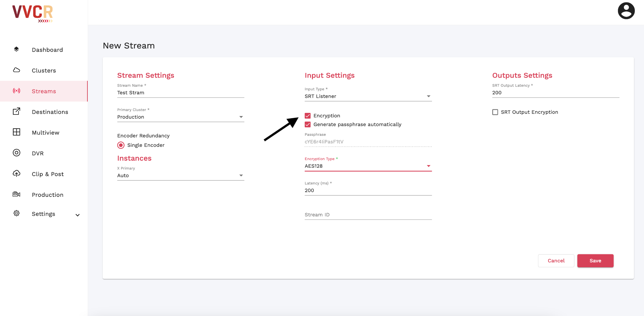Click the Cancel button
Viewport: 644px width, 316px height.
click(556, 261)
